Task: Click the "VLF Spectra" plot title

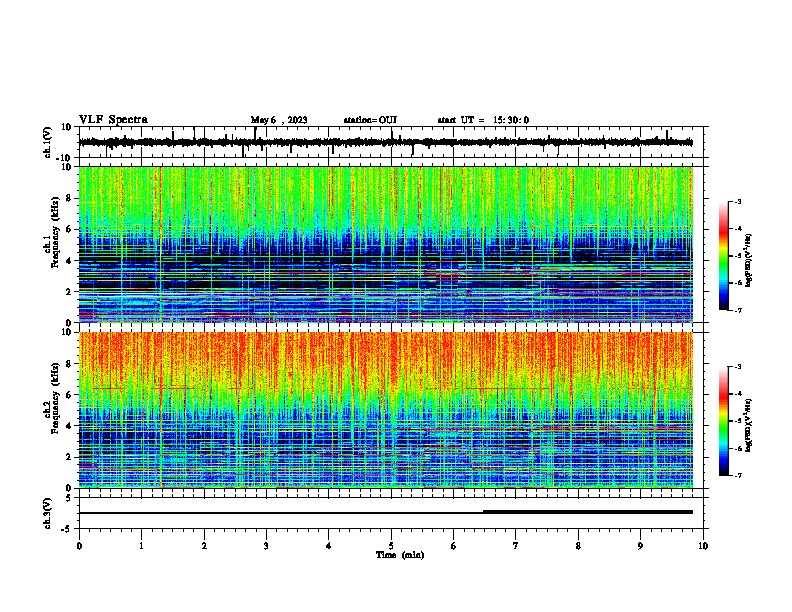Action: pos(113,119)
